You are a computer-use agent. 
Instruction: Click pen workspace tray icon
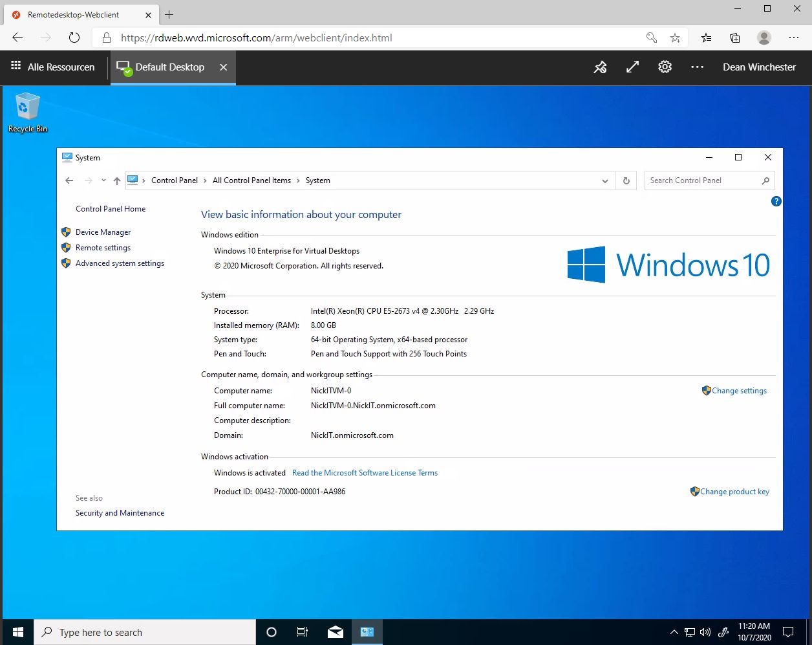[723, 632]
